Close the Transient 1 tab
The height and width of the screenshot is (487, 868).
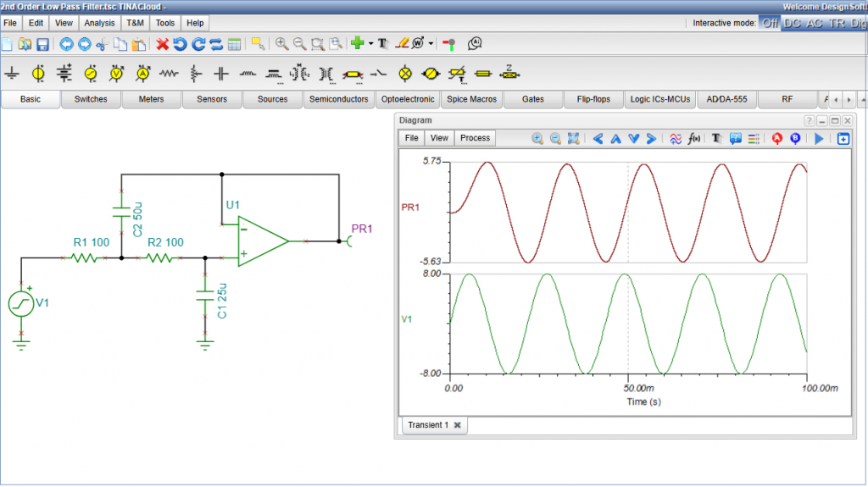(x=458, y=425)
